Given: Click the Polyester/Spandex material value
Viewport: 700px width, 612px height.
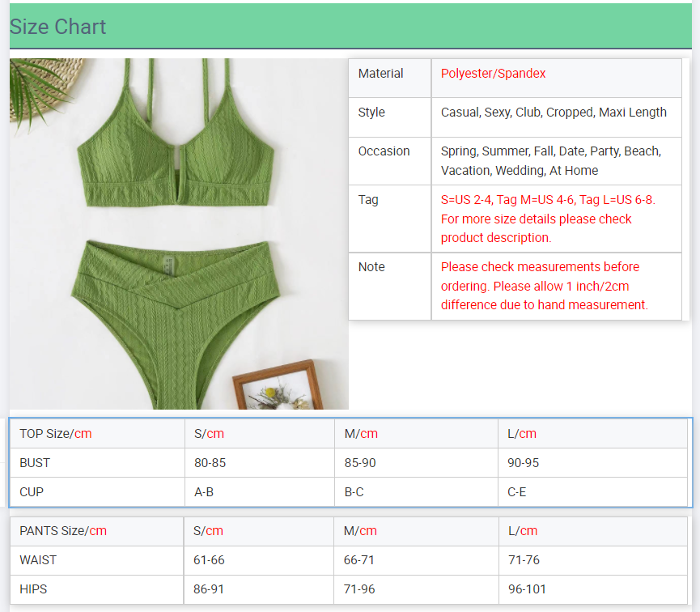Looking at the screenshot, I should (x=493, y=74).
